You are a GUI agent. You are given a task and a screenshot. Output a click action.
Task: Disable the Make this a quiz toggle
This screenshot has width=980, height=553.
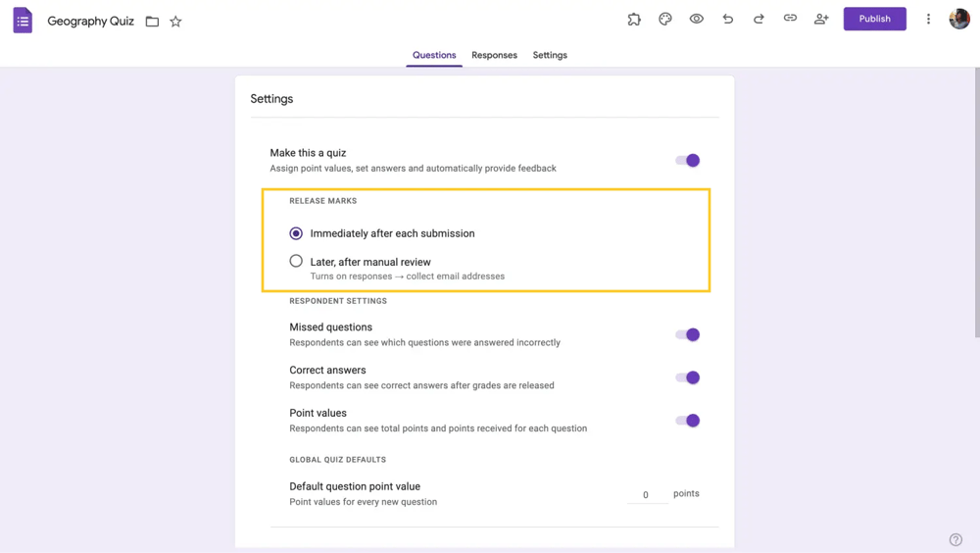pyautogui.click(x=688, y=161)
